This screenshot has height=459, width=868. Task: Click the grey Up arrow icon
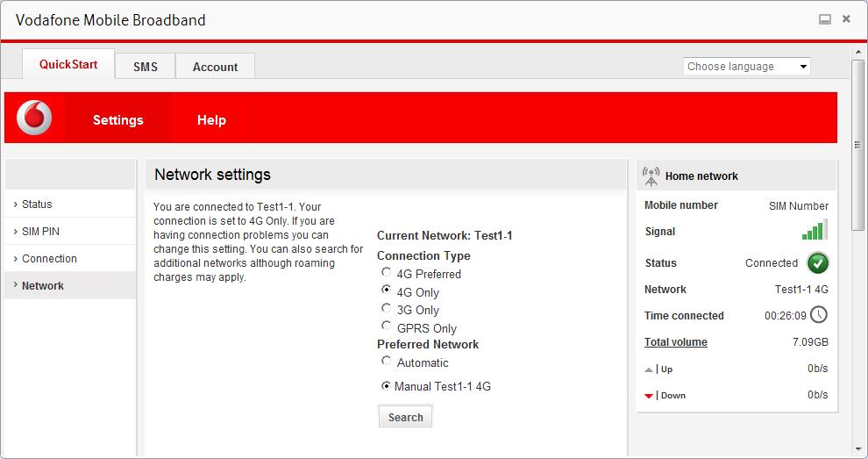[649, 369]
